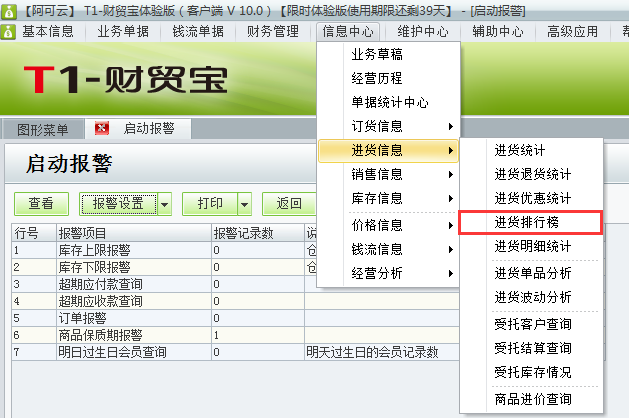Click the 查看 button
The width and height of the screenshot is (629, 418).
[x=41, y=204]
